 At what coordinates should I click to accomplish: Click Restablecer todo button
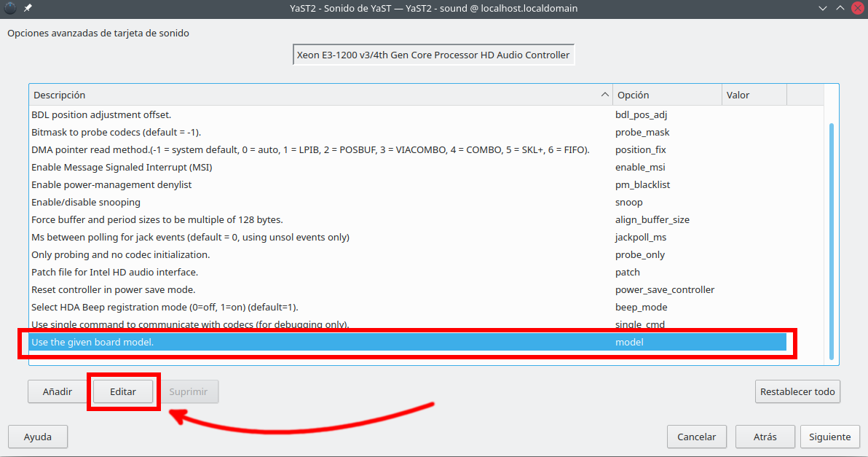pos(797,391)
